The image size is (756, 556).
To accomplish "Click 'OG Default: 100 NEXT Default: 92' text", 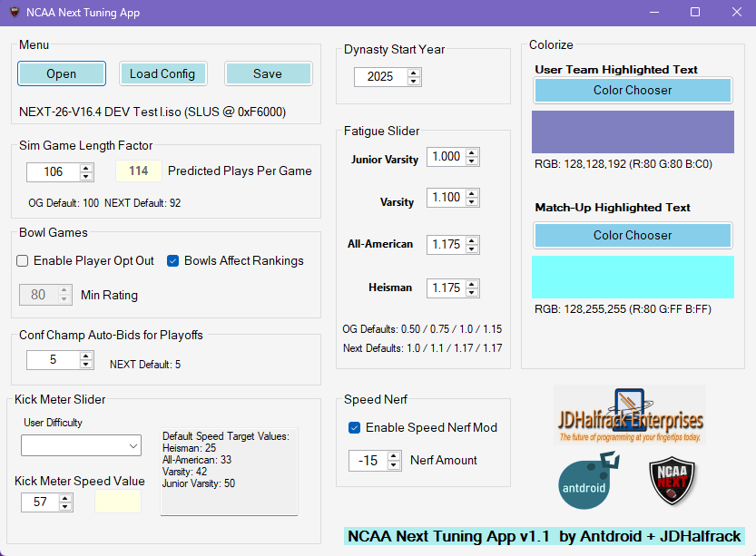I will [104, 203].
